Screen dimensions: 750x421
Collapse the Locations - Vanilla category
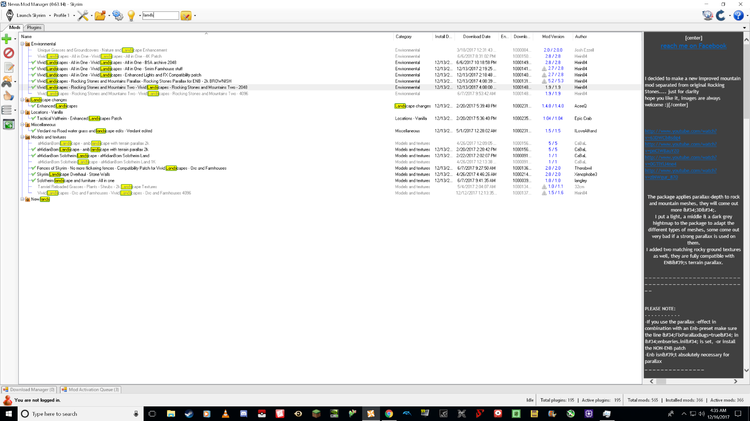pyautogui.click(x=22, y=112)
